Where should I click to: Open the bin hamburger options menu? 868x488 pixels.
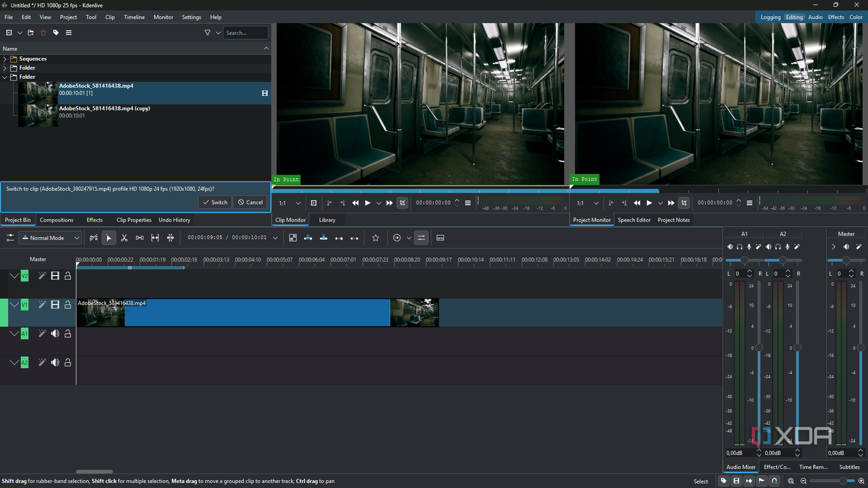pyautogui.click(x=68, y=33)
